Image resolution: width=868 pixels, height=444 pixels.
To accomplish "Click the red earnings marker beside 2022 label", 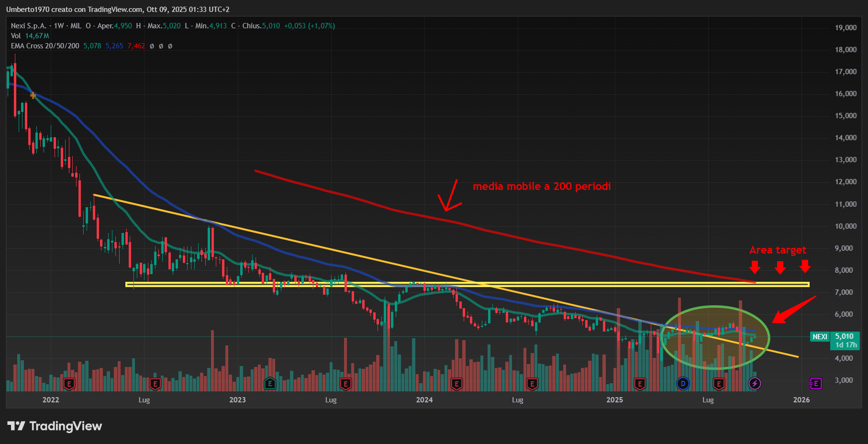I will pos(69,383).
